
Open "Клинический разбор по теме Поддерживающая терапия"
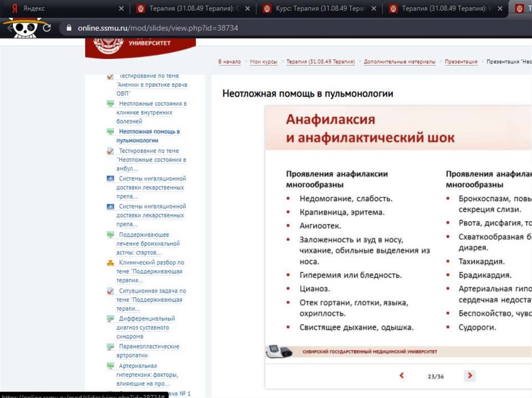150,271
